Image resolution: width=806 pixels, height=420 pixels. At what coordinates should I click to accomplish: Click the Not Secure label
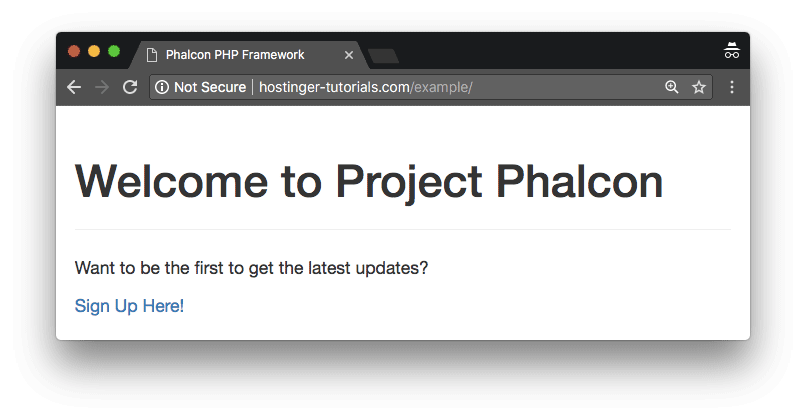coord(210,87)
